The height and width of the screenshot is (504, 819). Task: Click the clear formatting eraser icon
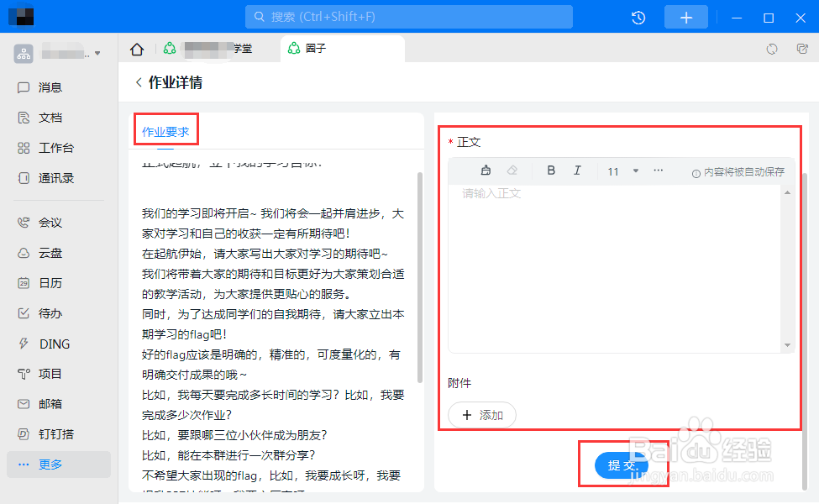click(x=511, y=170)
